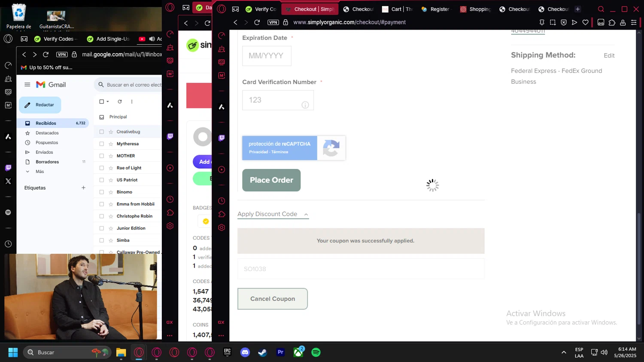Open History clock icon in front Opera sidebar
Image resolution: width=644 pixels, height=362 pixels.
(x=222, y=201)
